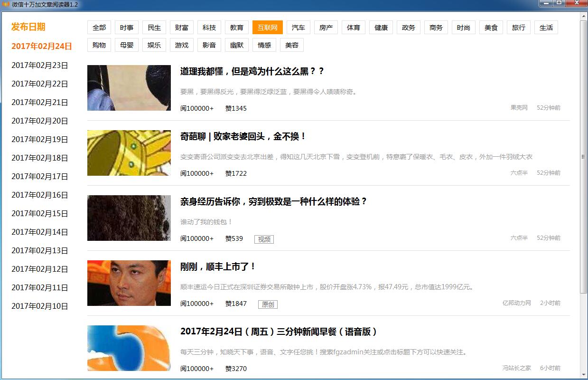Viewport: 588px width, 380px height.
Task: Choose date 2017年02月15日
Action: click(40, 214)
